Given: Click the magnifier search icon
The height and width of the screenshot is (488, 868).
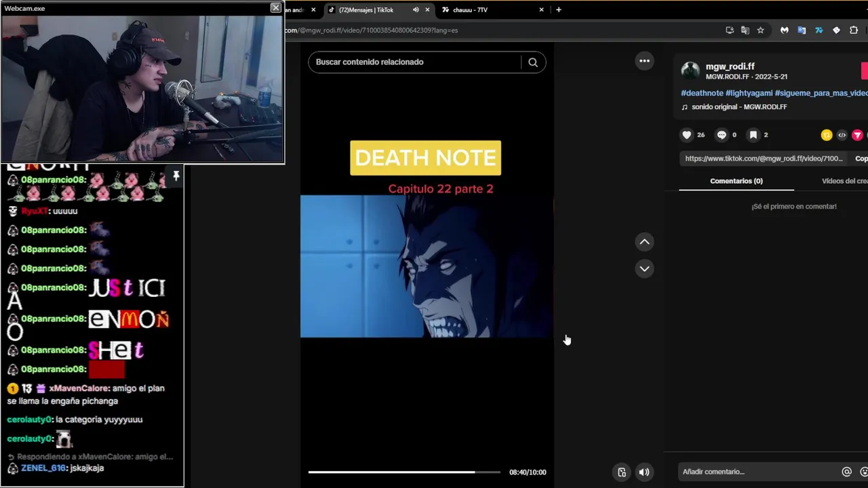Looking at the screenshot, I should tap(533, 62).
